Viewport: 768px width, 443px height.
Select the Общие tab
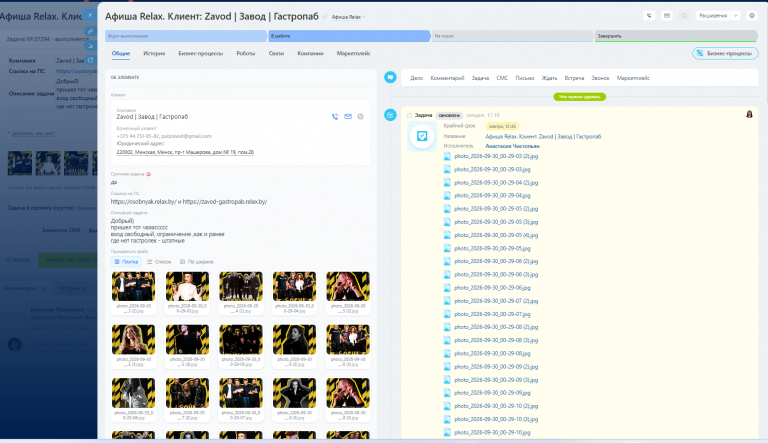click(120, 53)
